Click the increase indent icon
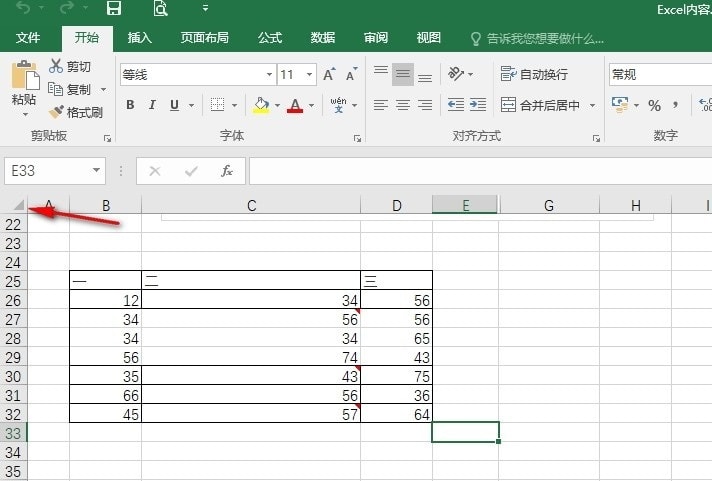712x481 pixels. 480,105
